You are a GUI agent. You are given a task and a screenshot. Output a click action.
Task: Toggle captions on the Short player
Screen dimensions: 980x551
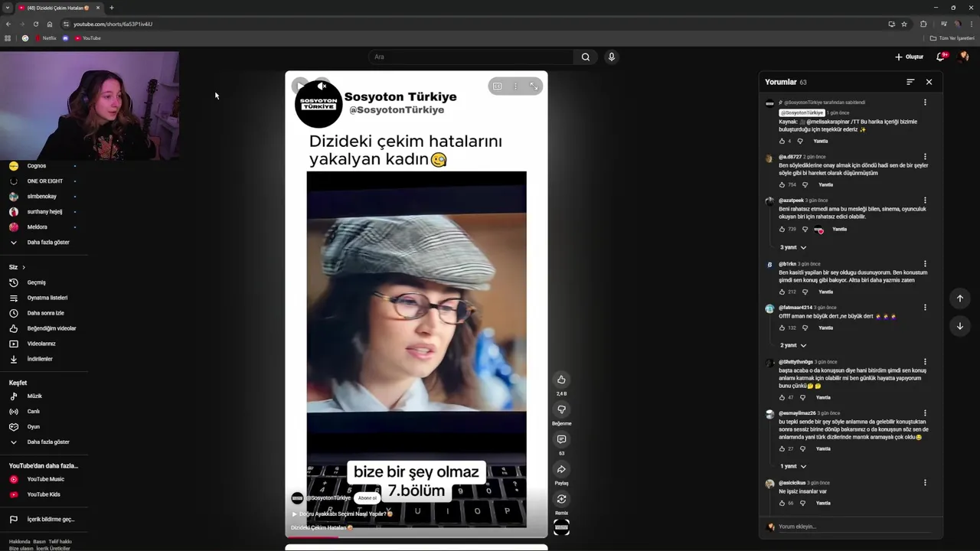pos(497,86)
